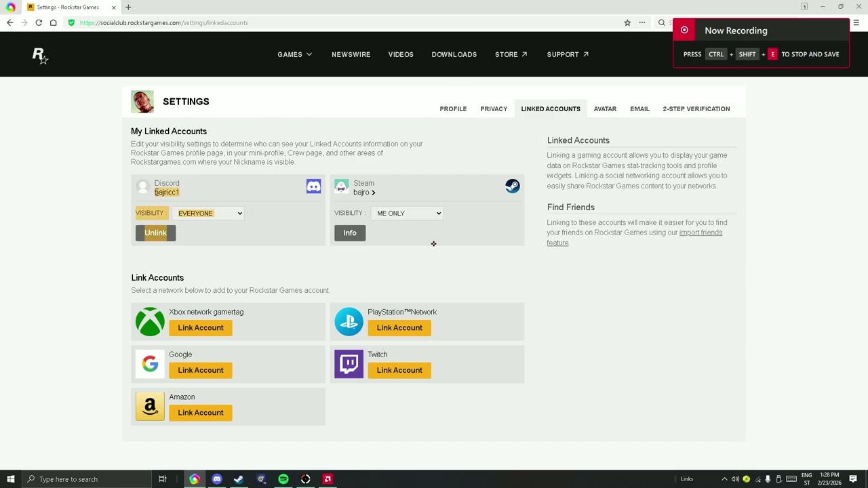Image resolution: width=868 pixels, height=488 pixels.
Task: Open the Videos page
Action: [x=401, y=54]
